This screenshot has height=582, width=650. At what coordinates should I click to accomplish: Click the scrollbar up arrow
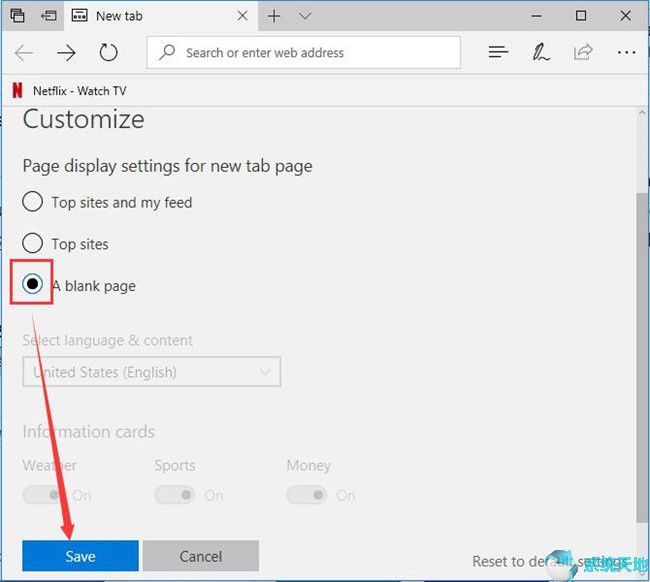[642, 113]
